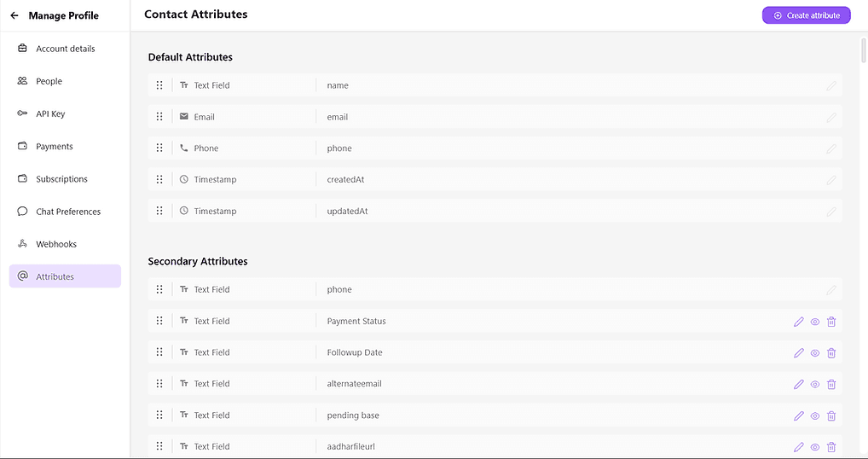Click the Create attribute button
Viewport: 868px width, 459px height.
pos(806,15)
